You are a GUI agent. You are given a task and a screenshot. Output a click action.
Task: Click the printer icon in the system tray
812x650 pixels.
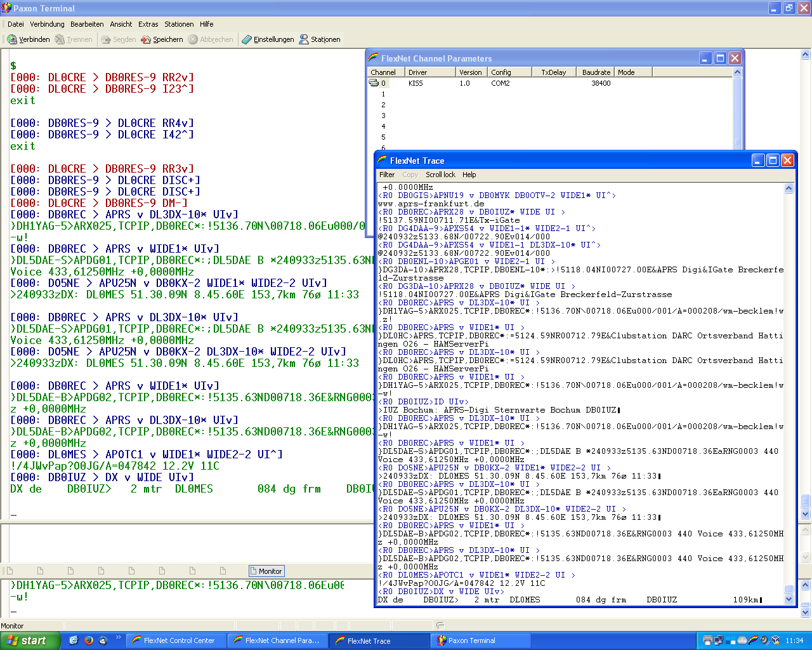click(x=708, y=640)
